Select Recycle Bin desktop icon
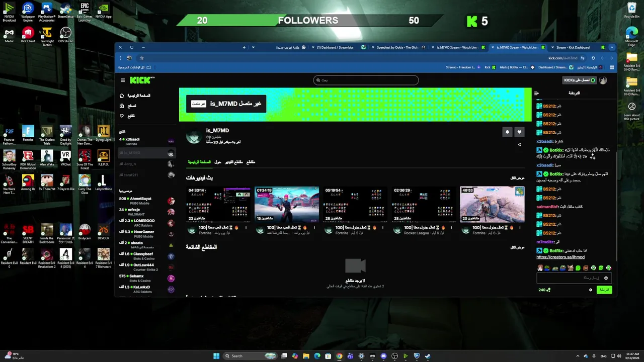This screenshot has width=644, height=362. [x=631, y=10]
